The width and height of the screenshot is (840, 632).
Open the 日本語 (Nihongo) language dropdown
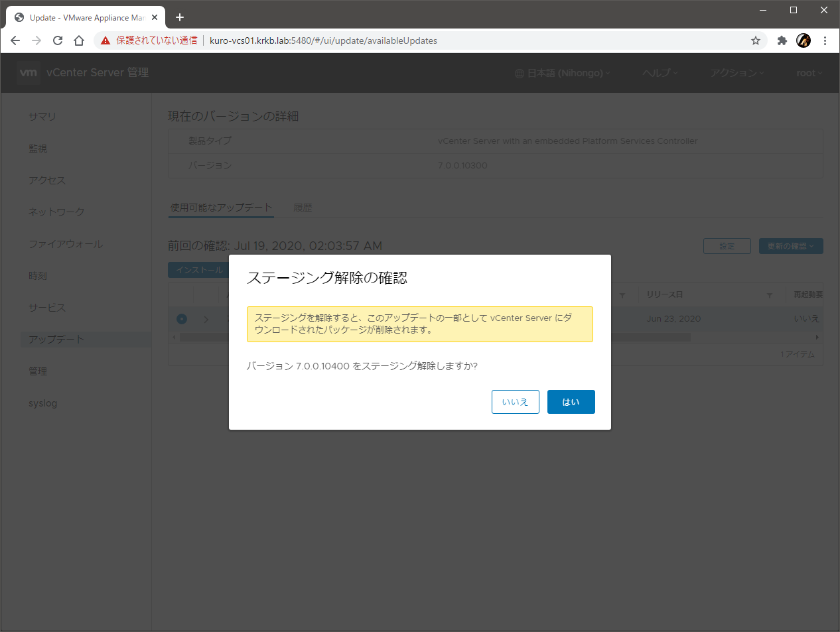pos(562,73)
